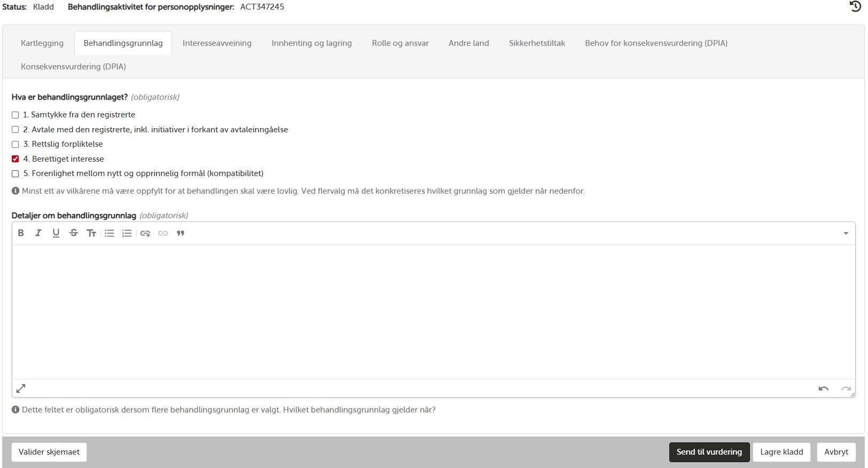Image resolution: width=868 pixels, height=468 pixels.
Task: Uncheck "Berettiget interesse" checkbox
Action: [15, 159]
